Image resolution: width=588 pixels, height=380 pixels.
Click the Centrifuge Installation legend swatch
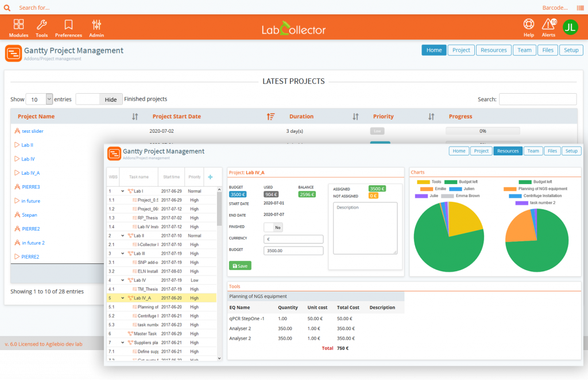pyautogui.click(x=515, y=196)
